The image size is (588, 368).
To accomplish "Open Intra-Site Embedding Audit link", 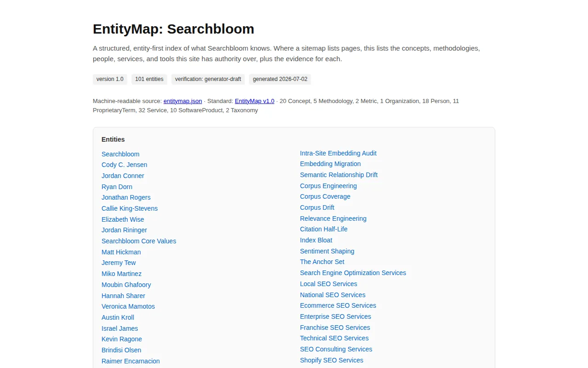I will (x=338, y=153).
